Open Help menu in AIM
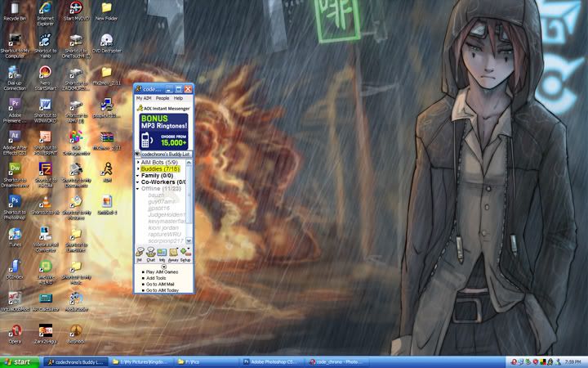The height and width of the screenshot is (368, 588). [x=178, y=98]
